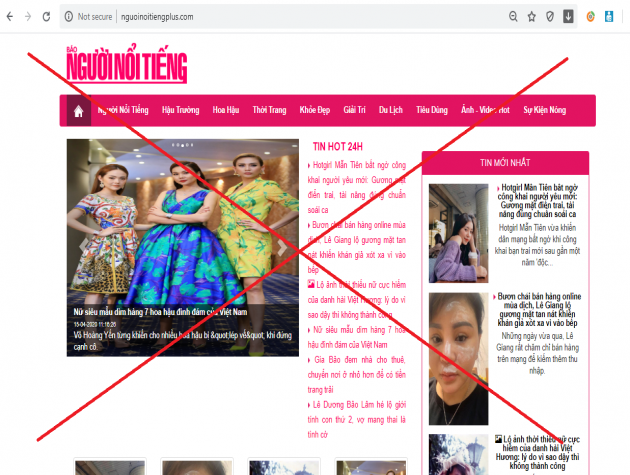Open sidebar headline Lộ ảnh thời thiếu nữ
Viewport: 630px width, 475px height.
(x=538, y=452)
